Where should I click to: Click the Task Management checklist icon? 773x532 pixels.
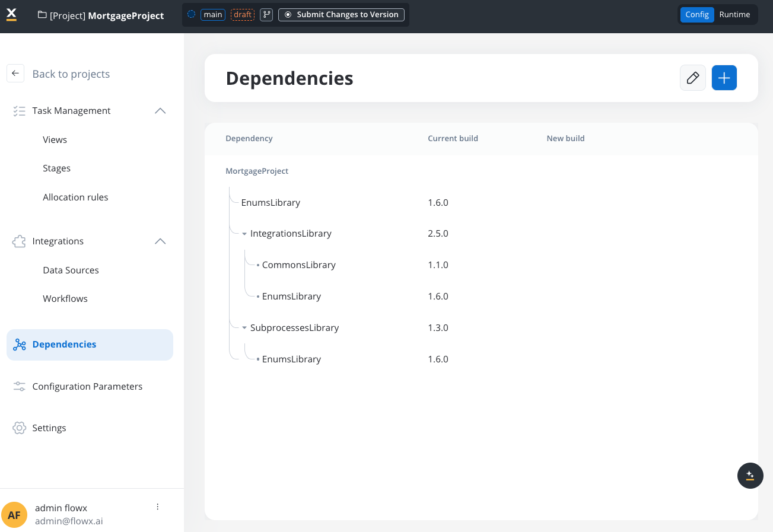coord(19,111)
